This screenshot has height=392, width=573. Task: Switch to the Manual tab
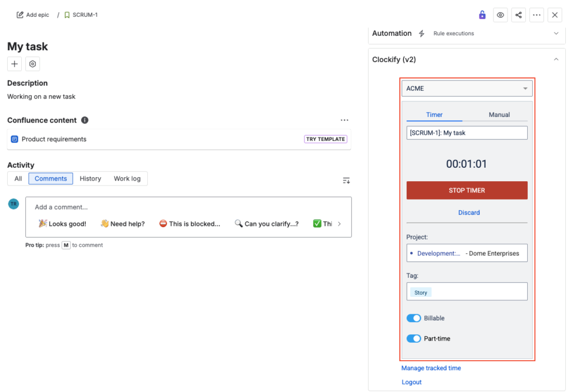(x=499, y=115)
